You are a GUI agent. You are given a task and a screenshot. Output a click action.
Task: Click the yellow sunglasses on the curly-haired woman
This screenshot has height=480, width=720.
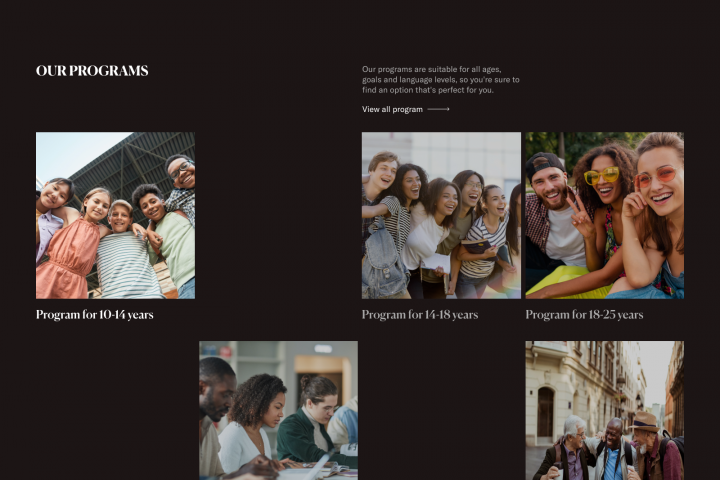pyautogui.click(x=602, y=176)
